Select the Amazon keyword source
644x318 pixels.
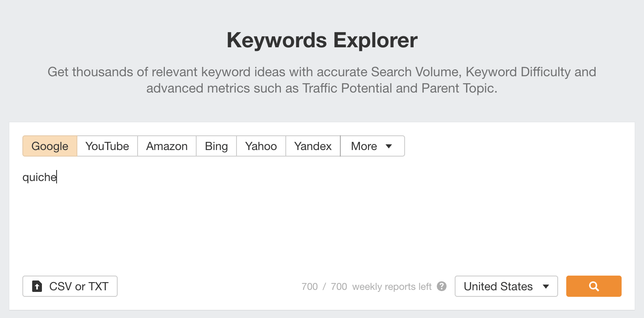[166, 146]
